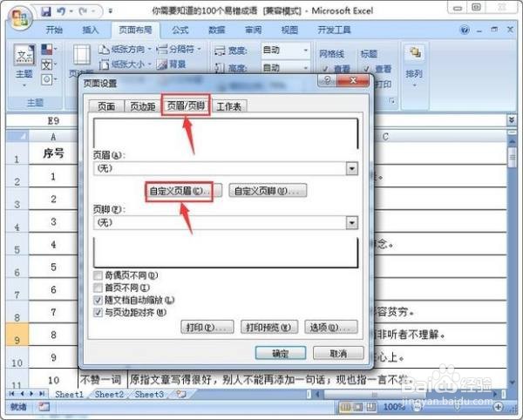The height and width of the screenshot is (420, 523).
Task: Toggle headings 查看 checkbox
Action: point(367,69)
